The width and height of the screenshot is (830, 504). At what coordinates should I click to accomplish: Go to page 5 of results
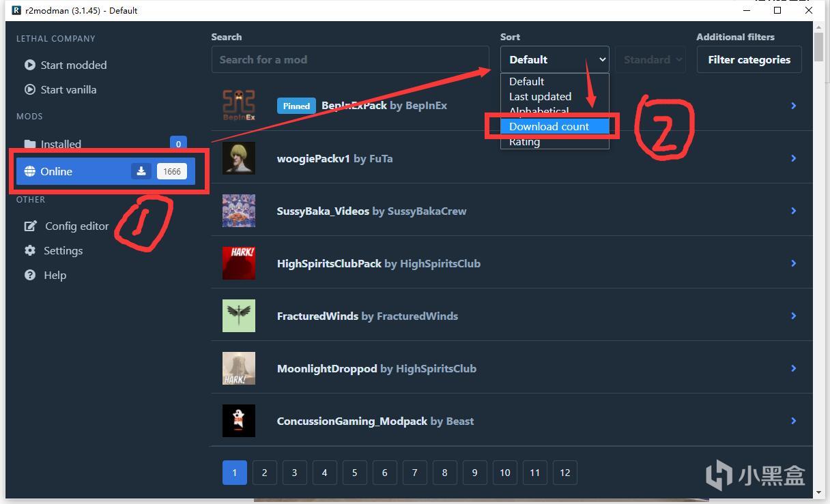[354, 472]
